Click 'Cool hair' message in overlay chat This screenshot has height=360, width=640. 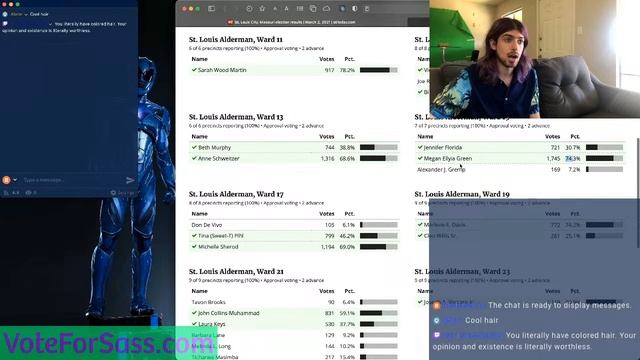pos(482,320)
